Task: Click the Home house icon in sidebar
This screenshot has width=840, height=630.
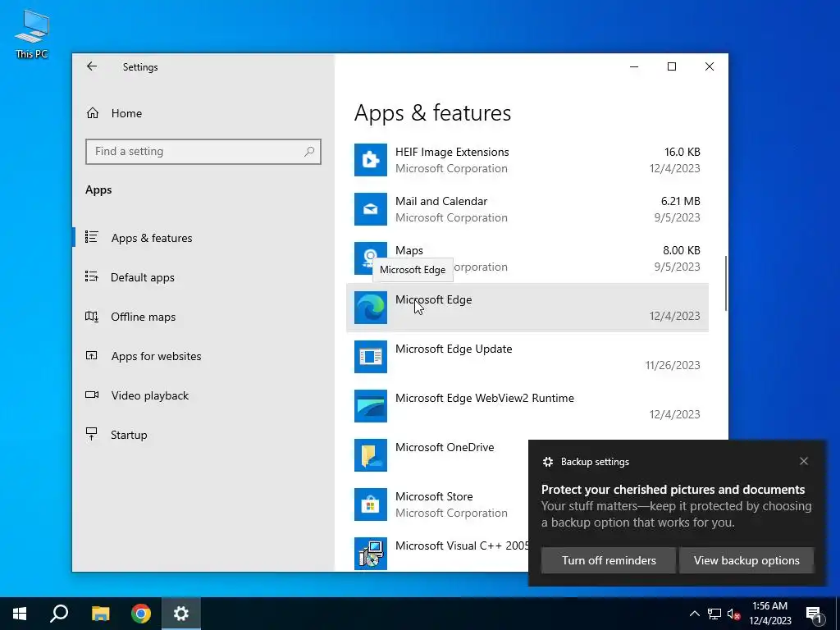Action: tap(92, 113)
